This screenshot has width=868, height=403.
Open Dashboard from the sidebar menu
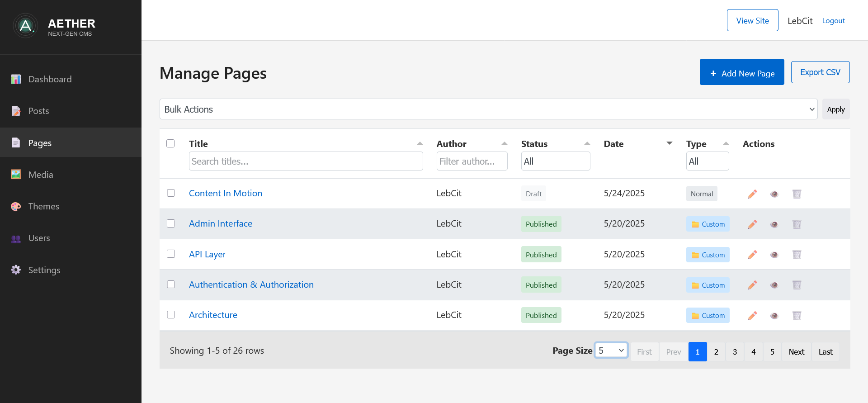[x=71, y=79]
